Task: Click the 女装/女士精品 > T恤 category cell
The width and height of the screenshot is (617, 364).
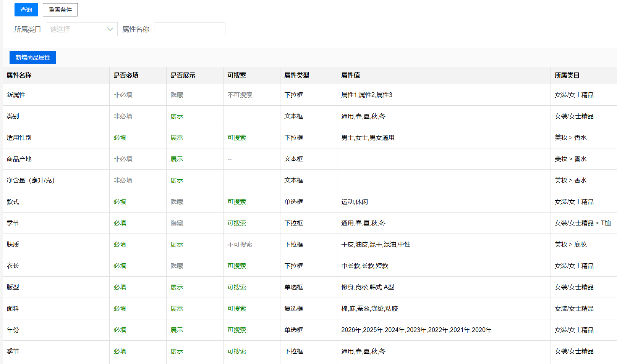Action: [x=583, y=223]
